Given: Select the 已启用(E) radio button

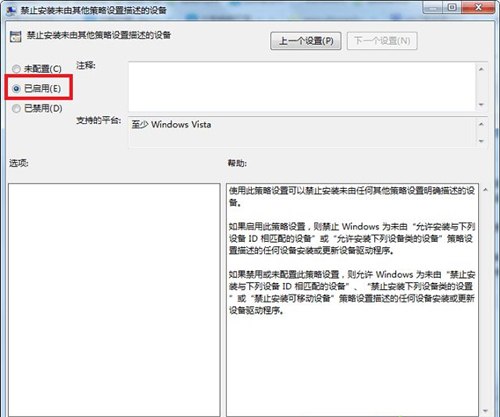Looking at the screenshot, I should point(16,89).
